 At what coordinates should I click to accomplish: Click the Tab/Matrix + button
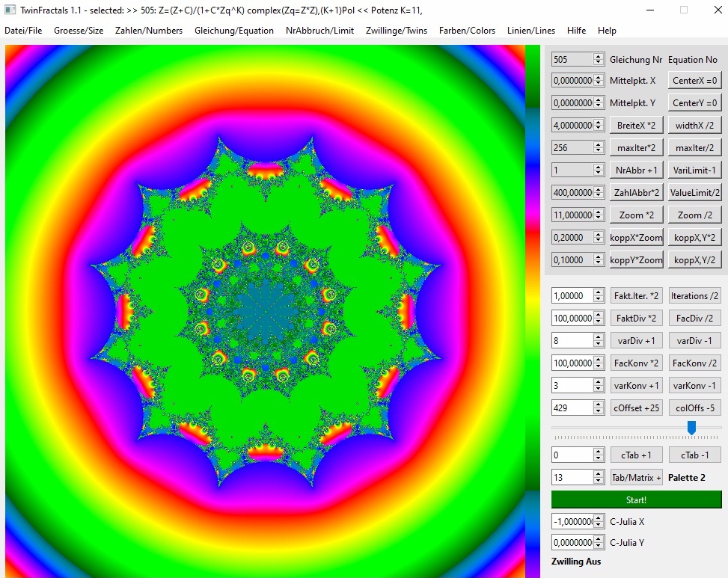coord(636,477)
